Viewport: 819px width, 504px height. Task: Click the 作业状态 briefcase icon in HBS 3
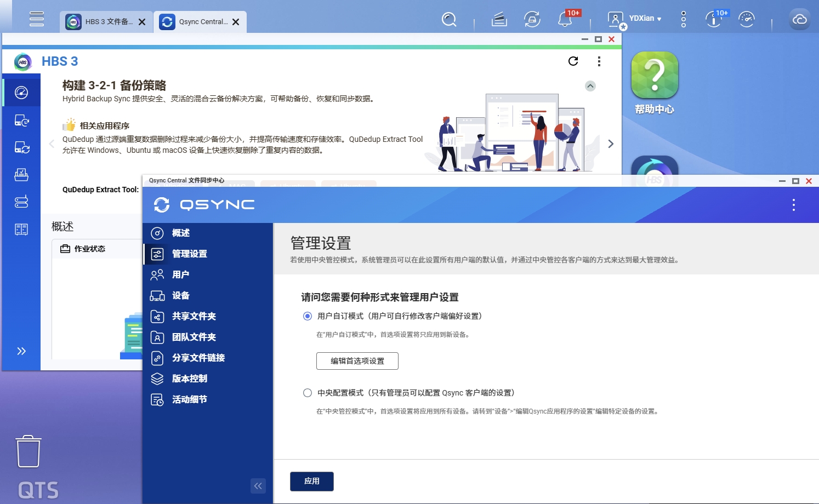pos(65,249)
